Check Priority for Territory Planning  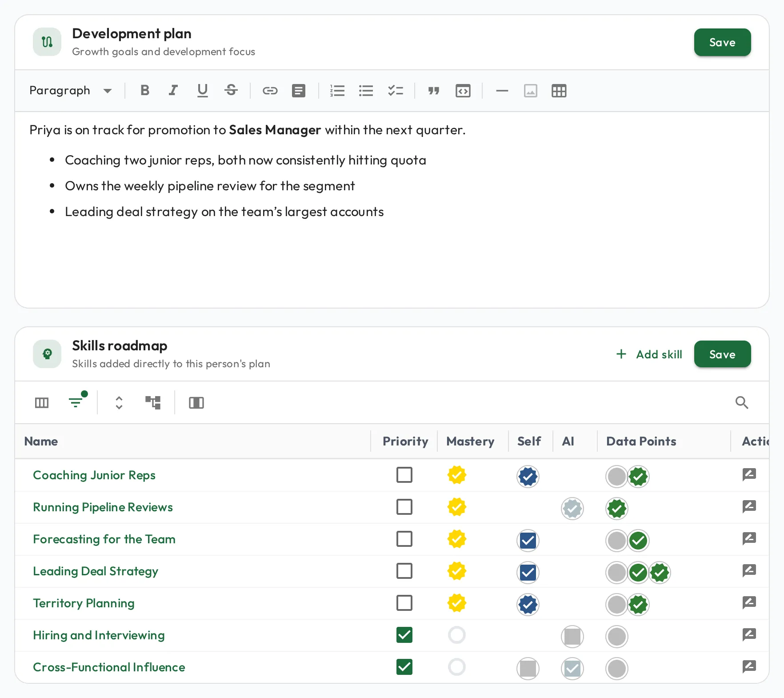pyautogui.click(x=404, y=603)
